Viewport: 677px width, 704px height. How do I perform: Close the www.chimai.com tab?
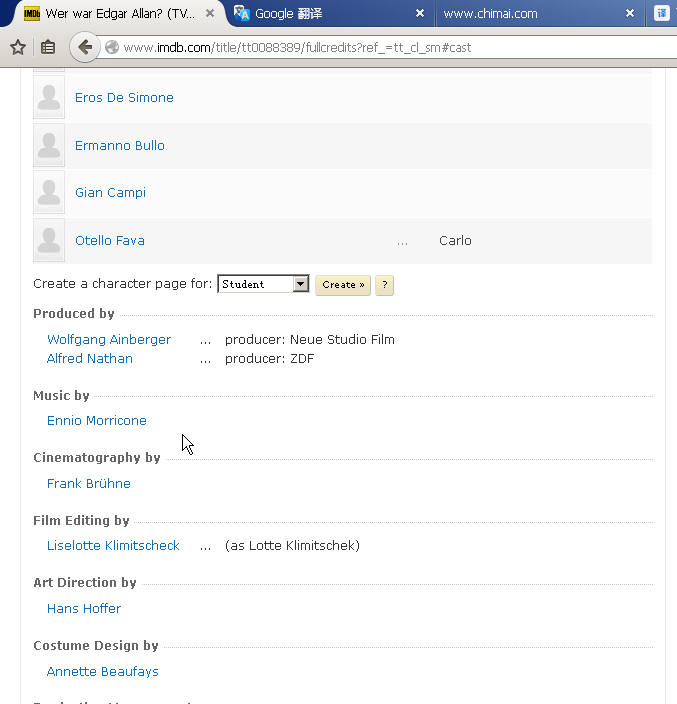pyautogui.click(x=630, y=13)
